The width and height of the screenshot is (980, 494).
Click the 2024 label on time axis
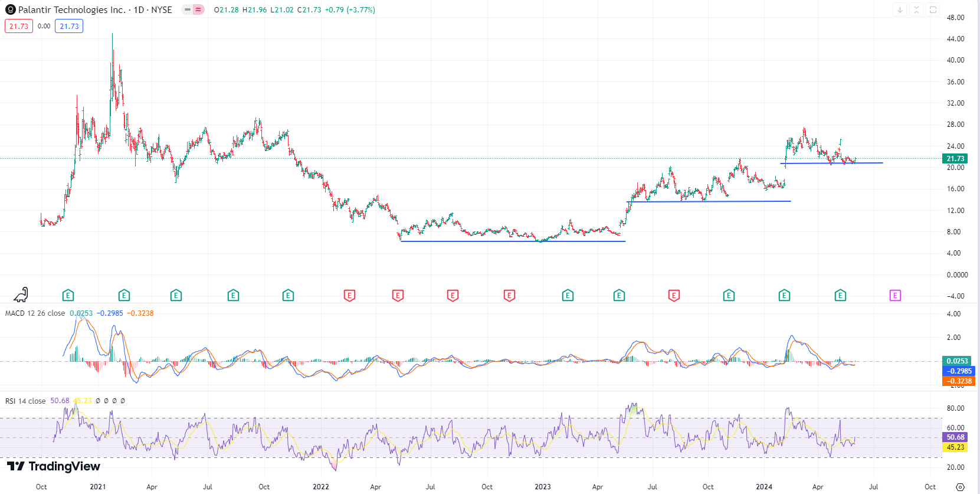[x=764, y=487]
